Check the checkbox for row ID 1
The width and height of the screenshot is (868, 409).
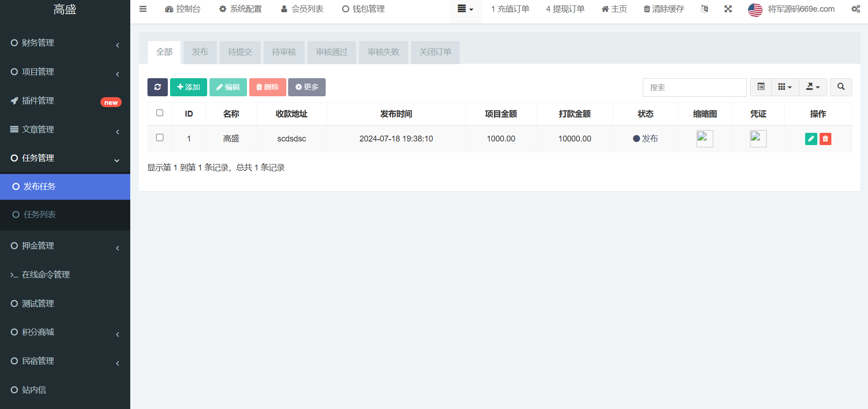pyautogui.click(x=160, y=138)
